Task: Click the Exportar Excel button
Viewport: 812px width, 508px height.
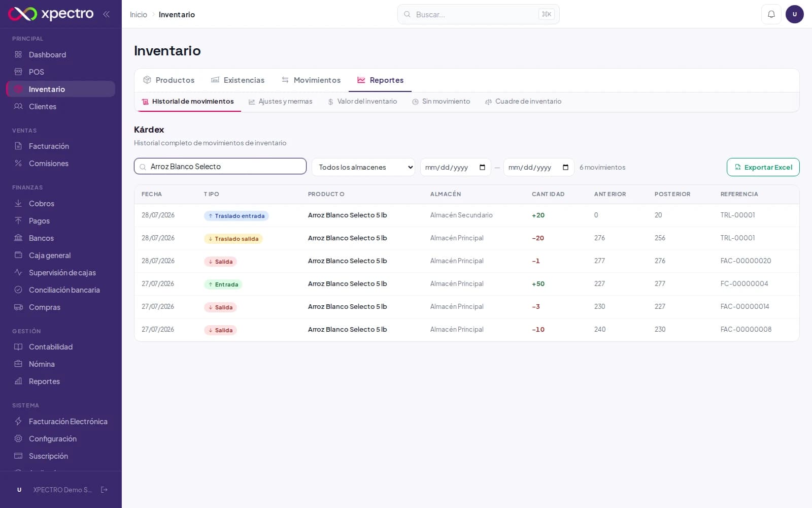Action: 763,167
